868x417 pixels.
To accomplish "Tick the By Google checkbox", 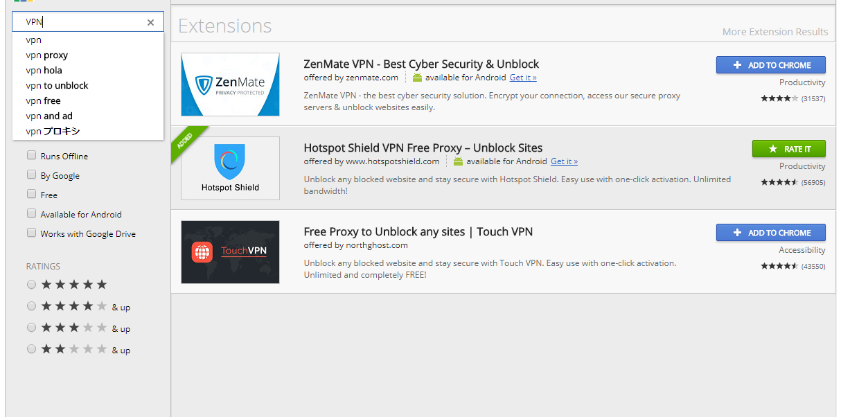I will point(31,175).
